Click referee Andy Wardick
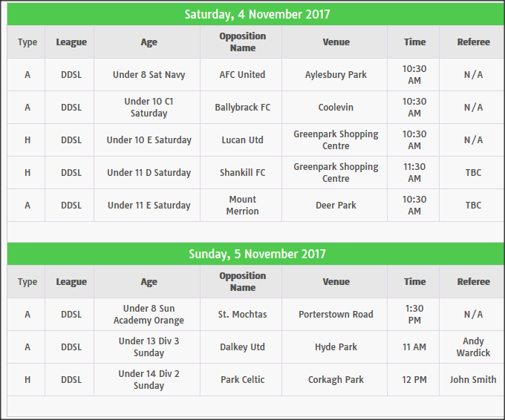This screenshot has height=420, width=505. 473,347
